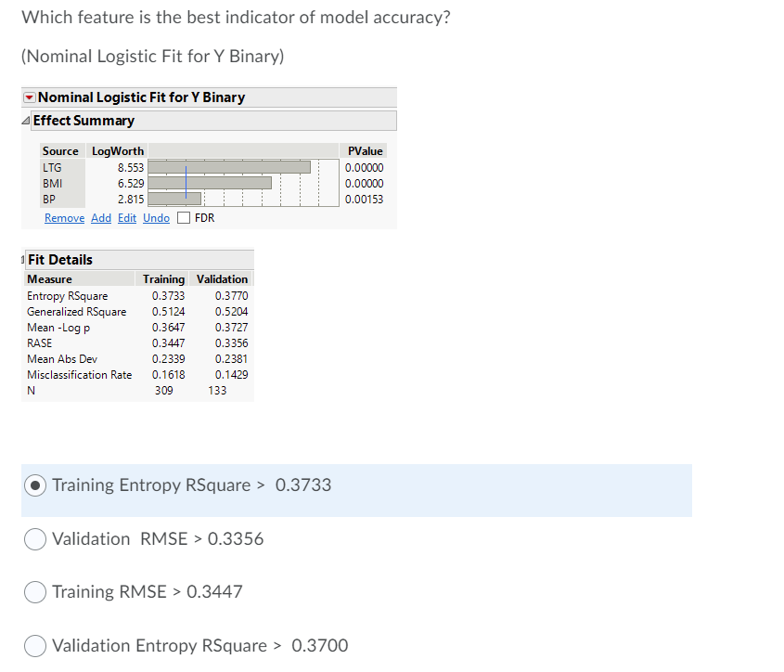Click Undo in the Effect Summary controls
The width and height of the screenshot is (784, 672).
(x=155, y=217)
